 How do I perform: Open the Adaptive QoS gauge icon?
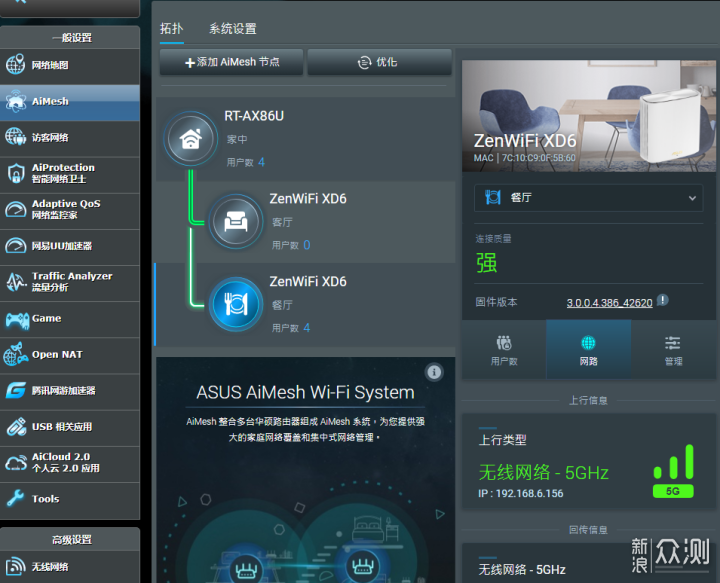16,210
